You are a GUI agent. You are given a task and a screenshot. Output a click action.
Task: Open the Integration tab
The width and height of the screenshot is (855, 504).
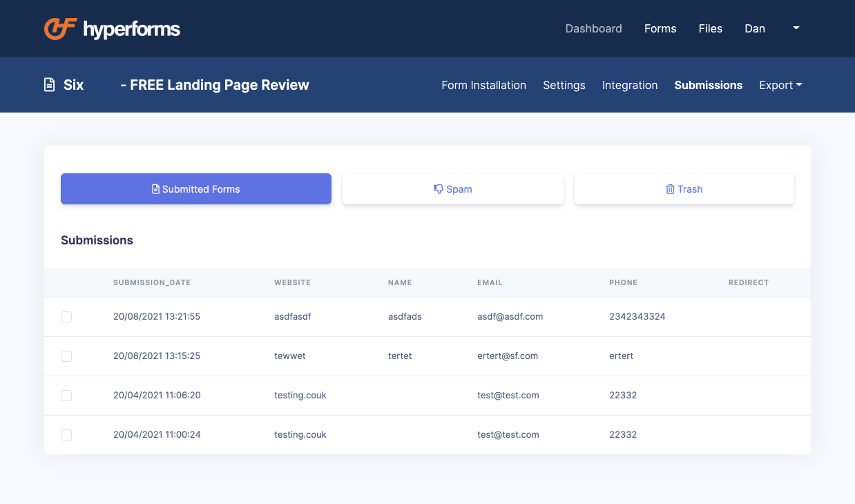[x=630, y=85]
